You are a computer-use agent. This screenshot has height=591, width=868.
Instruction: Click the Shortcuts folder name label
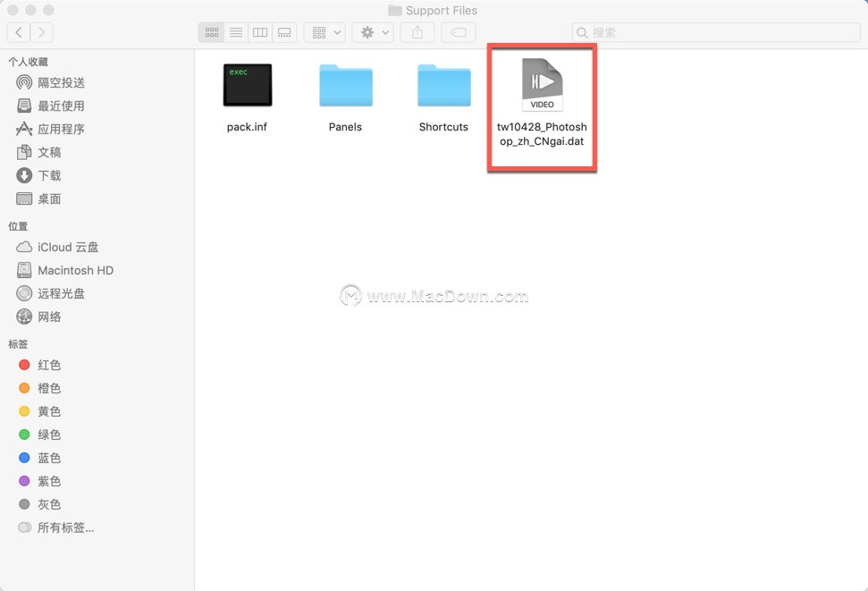443,127
